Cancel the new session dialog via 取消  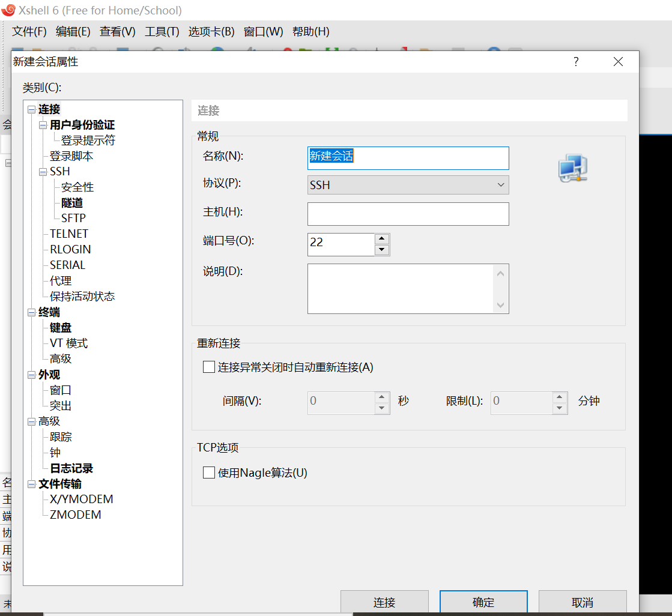click(x=582, y=602)
